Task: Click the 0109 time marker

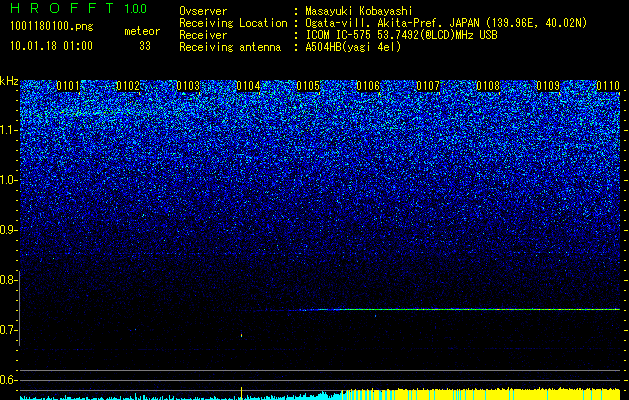Action: pos(548,86)
